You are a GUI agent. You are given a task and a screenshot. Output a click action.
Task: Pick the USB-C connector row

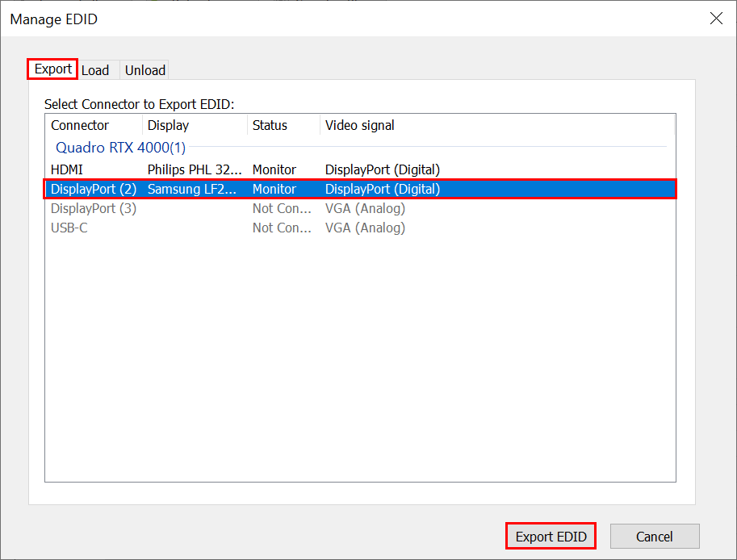click(x=69, y=228)
